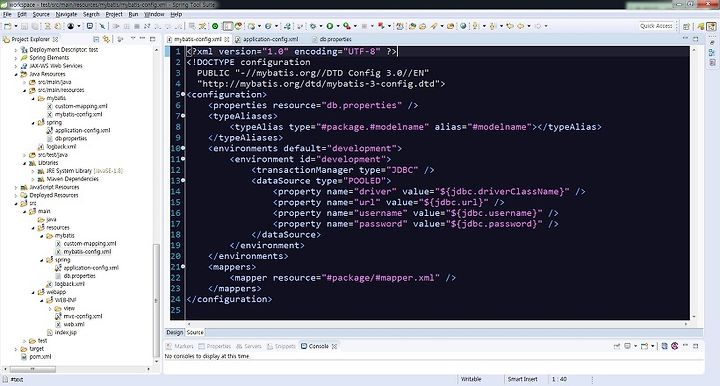The width and height of the screenshot is (720, 386).
Task: Toggle fold marker on line 7 typeAliases
Action: [183, 116]
